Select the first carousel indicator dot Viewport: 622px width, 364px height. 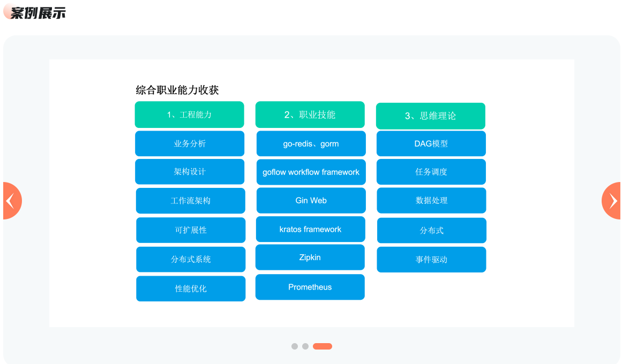(295, 346)
